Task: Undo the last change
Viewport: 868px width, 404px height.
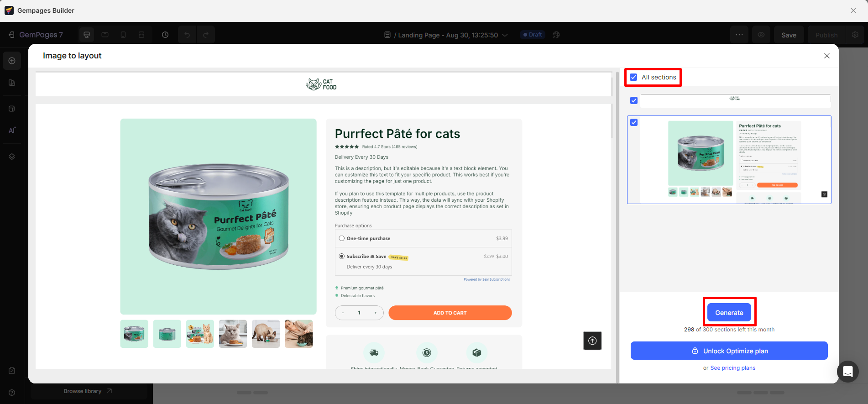Action: pos(187,34)
